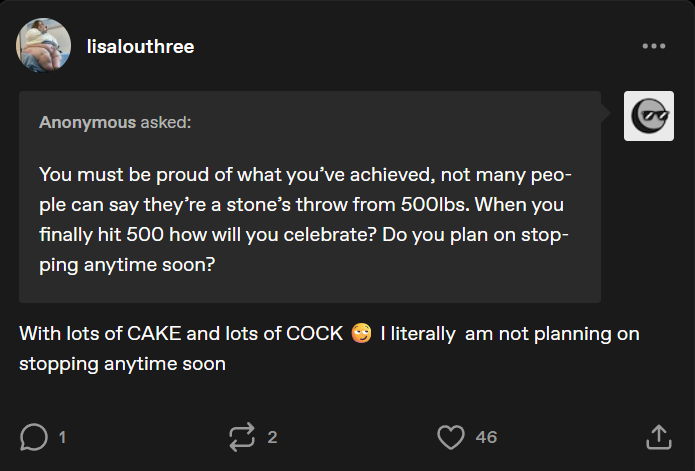Click the answer line starting "With lots"
This screenshot has height=471, width=695.
180,333
